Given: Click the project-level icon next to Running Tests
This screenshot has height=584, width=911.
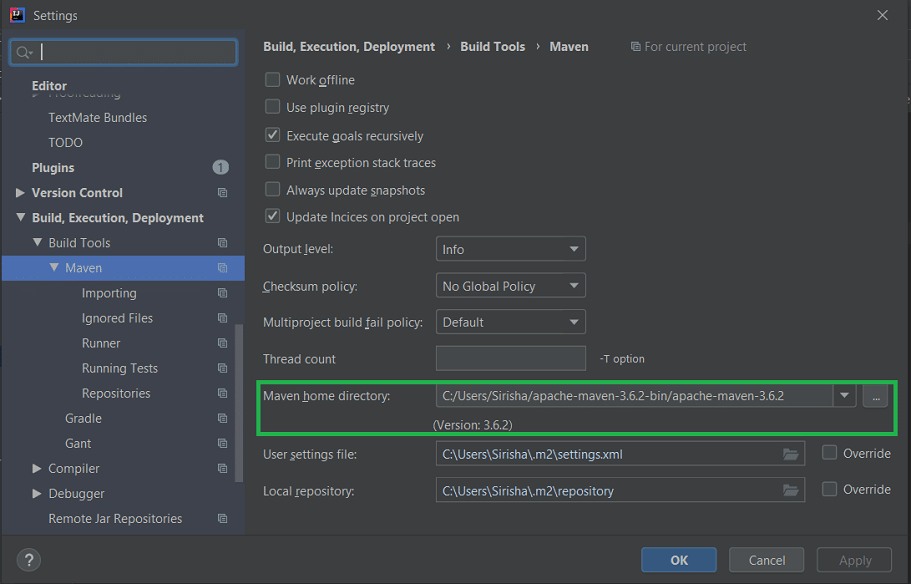Looking at the screenshot, I should tap(223, 368).
